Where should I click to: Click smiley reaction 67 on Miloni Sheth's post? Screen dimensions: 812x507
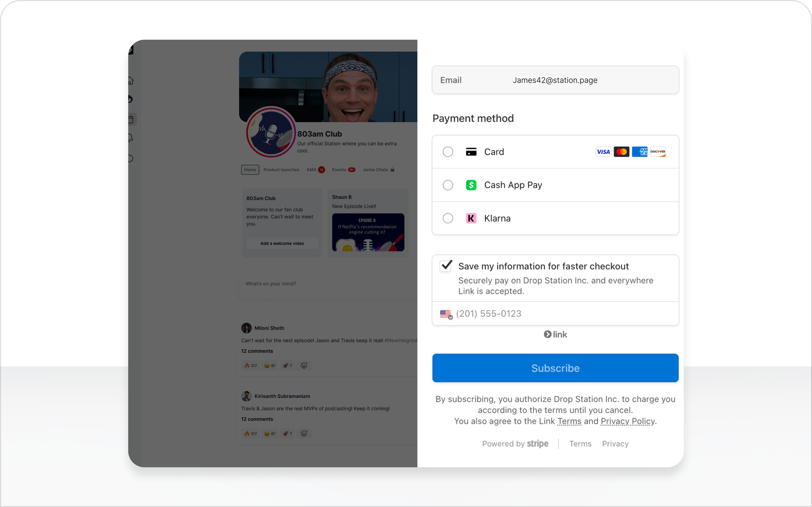point(270,365)
